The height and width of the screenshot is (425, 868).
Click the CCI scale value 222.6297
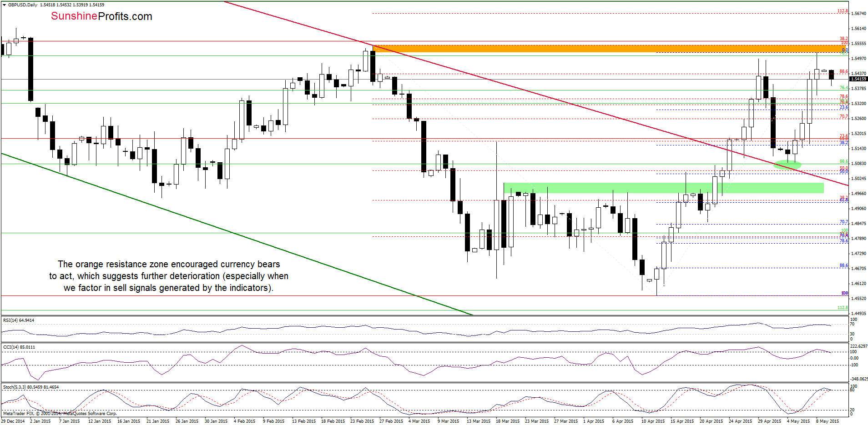coord(859,346)
